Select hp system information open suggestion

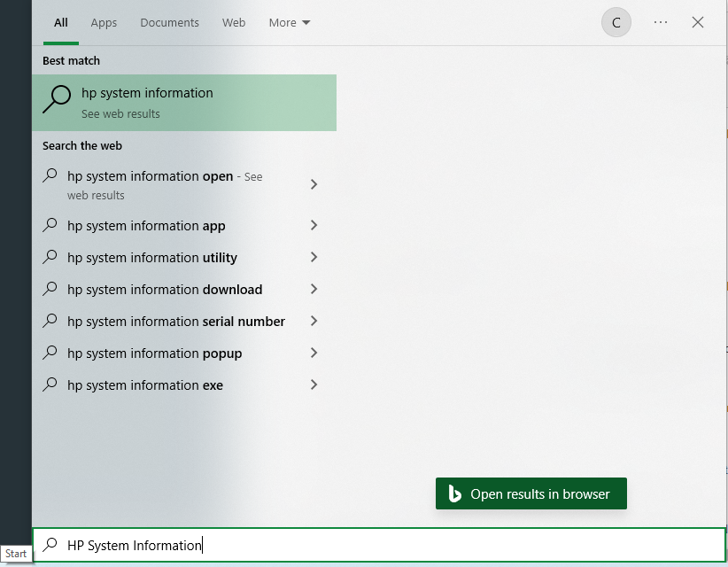click(x=184, y=185)
